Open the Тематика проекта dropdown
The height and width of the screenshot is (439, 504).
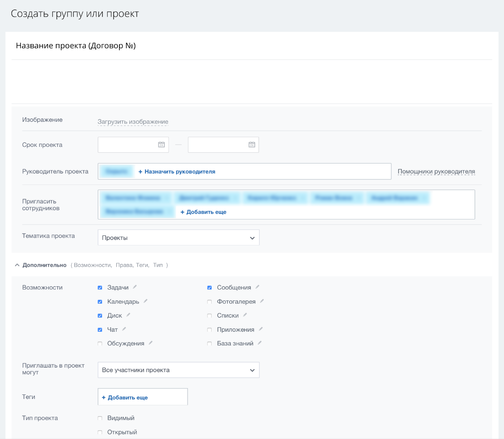click(x=178, y=238)
